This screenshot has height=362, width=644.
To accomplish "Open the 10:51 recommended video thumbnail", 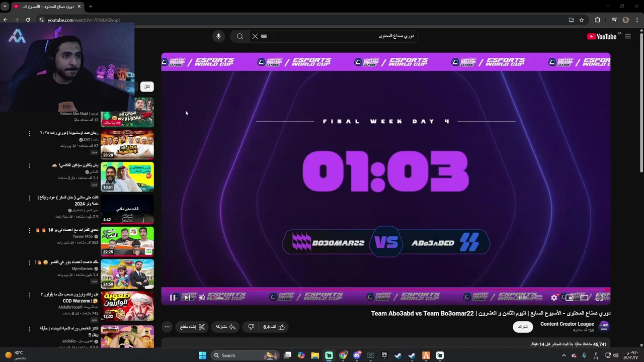I will point(127,176).
